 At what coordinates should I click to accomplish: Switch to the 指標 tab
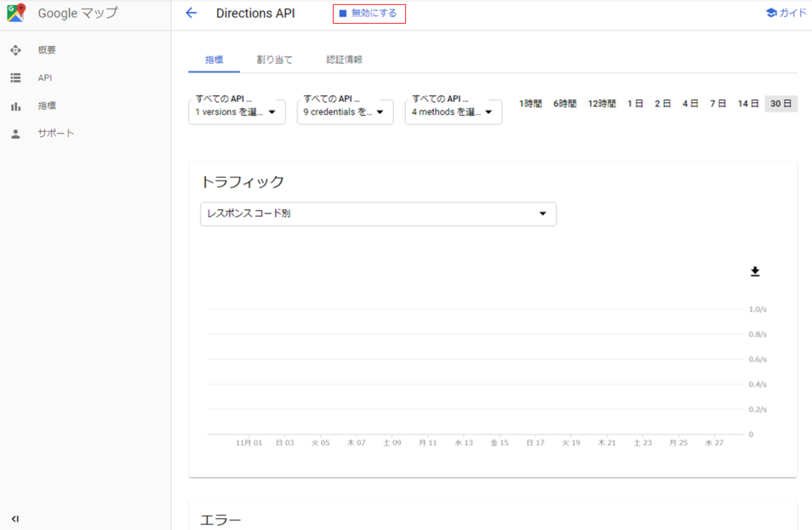214,59
